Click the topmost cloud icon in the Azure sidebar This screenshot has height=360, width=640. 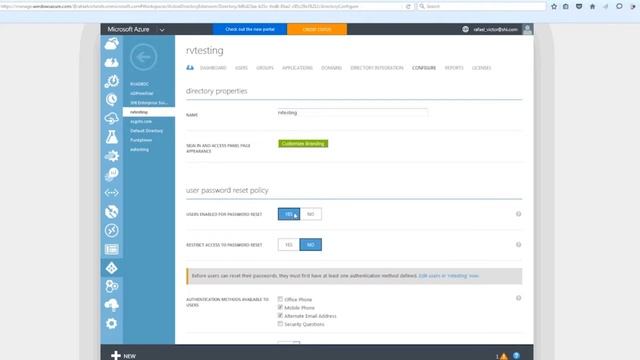point(111,43)
